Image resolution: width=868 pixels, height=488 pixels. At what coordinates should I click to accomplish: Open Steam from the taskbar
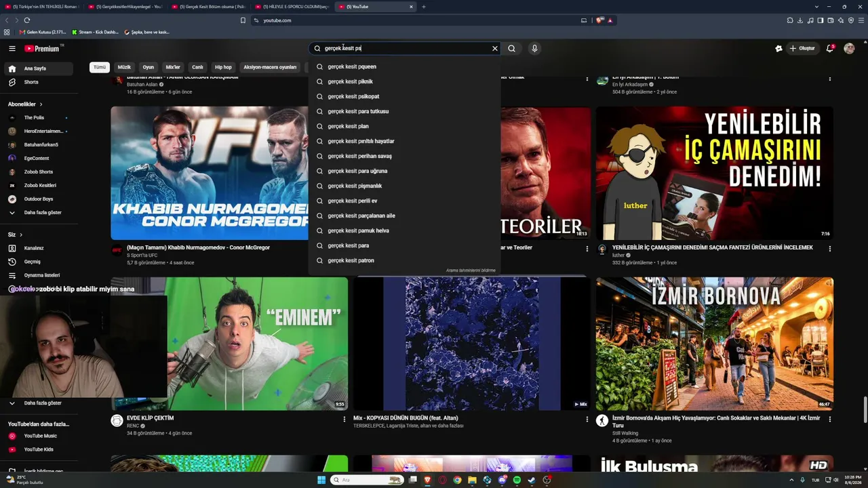532,480
